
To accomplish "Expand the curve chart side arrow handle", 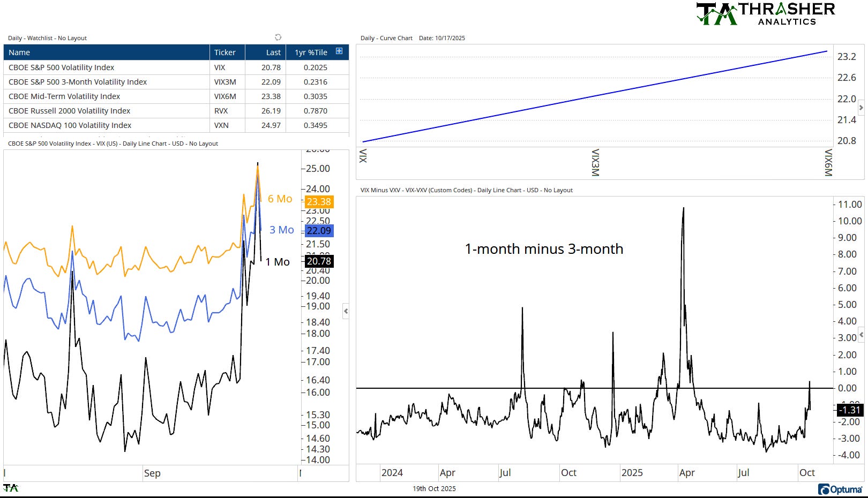I will tap(861, 108).
